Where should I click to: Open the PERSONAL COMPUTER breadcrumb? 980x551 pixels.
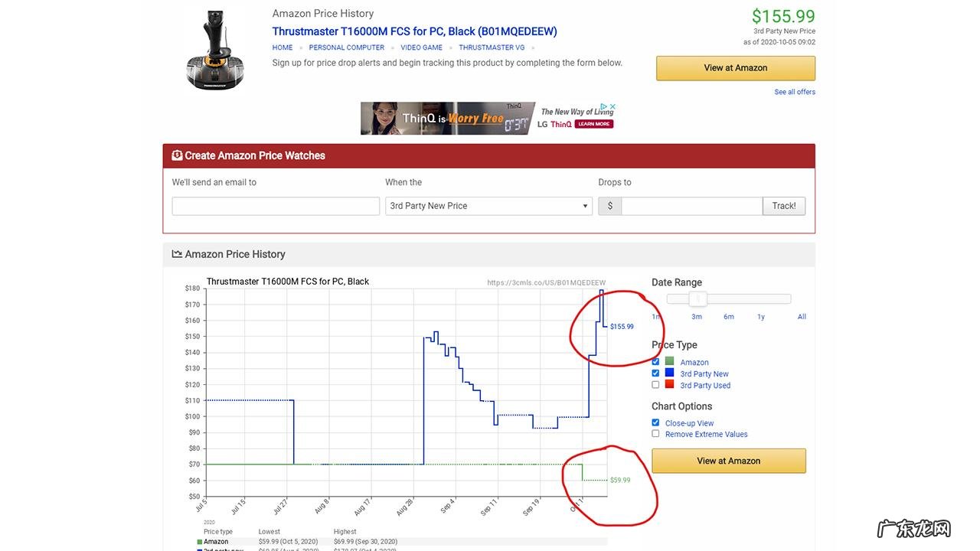point(347,47)
